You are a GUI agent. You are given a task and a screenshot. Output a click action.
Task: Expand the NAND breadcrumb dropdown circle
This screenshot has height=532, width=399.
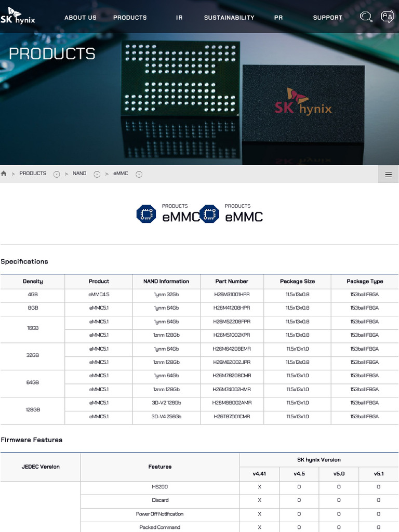(97, 174)
